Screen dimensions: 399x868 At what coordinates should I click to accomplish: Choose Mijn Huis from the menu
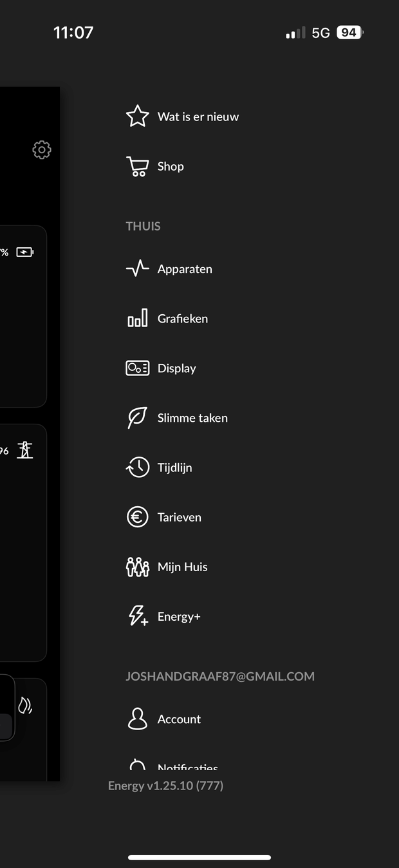pyautogui.click(x=182, y=567)
